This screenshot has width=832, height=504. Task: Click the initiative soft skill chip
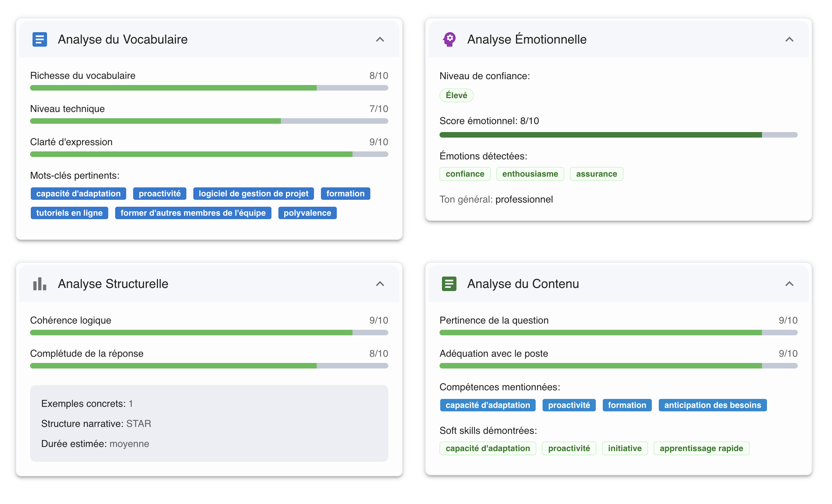pyautogui.click(x=625, y=448)
